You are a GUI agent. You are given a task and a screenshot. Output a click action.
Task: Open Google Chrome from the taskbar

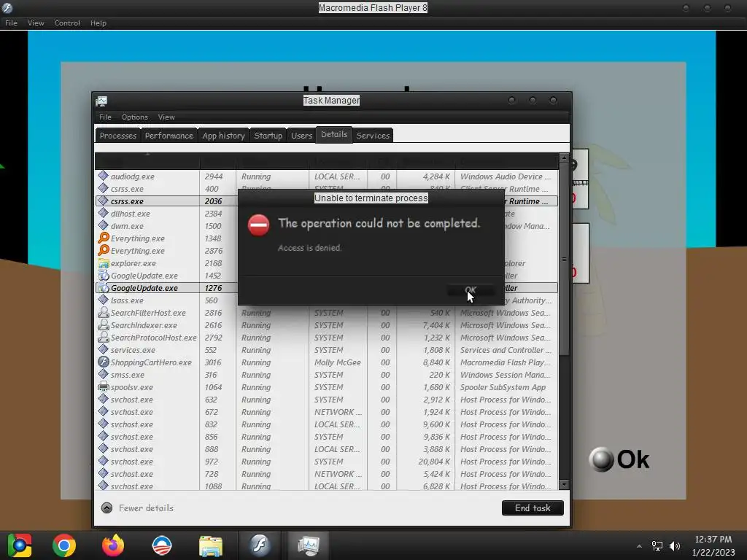pos(64,545)
